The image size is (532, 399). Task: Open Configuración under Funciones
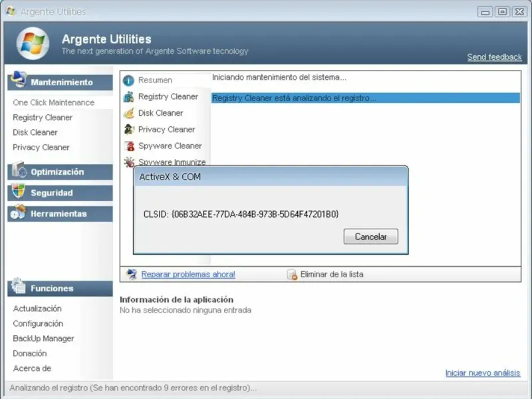38,323
